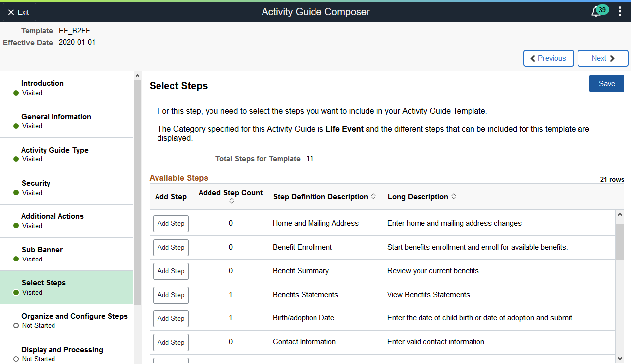Click Available Steps grid scroll up arrow

[x=620, y=214]
